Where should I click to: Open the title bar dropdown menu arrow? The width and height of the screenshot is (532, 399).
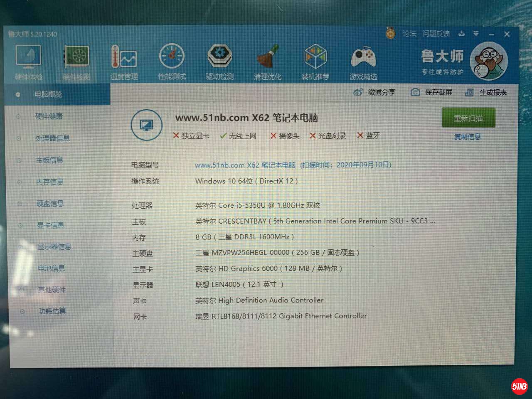pyautogui.click(x=476, y=34)
